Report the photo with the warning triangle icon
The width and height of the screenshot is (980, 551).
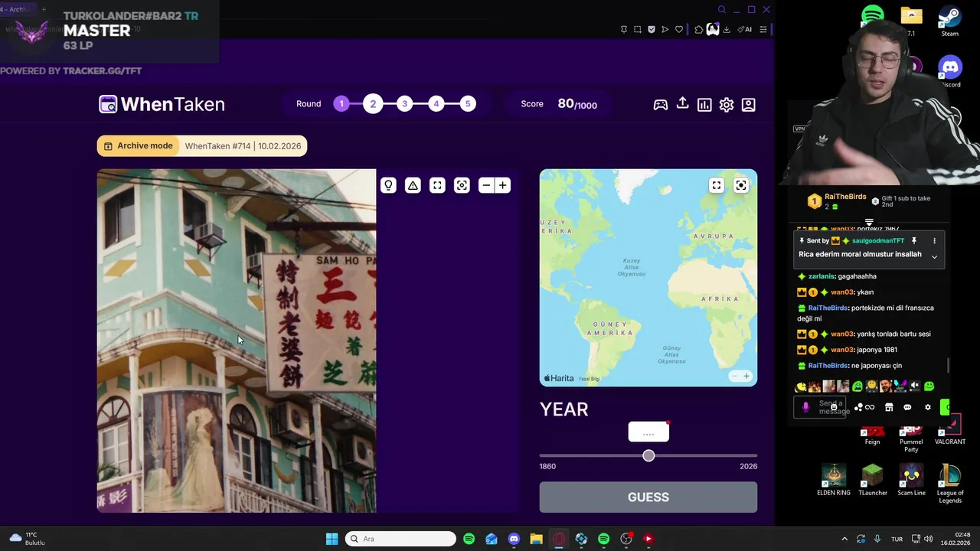tap(413, 185)
